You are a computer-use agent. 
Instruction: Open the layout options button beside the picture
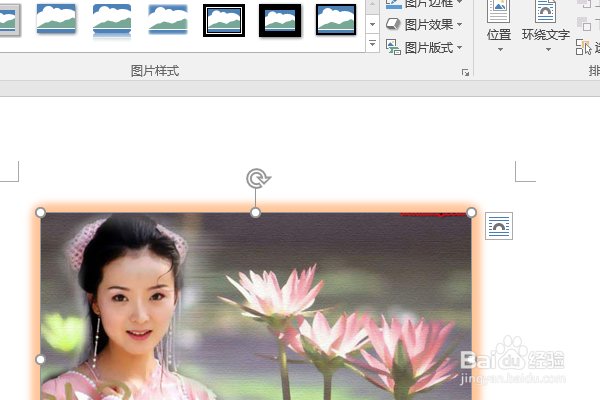[499, 226]
